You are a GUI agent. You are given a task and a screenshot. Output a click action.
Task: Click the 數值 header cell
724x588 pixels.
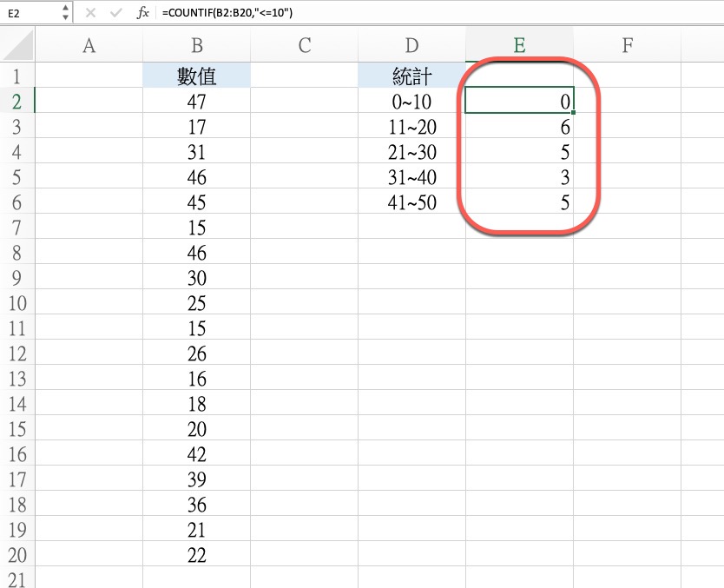[x=197, y=75]
